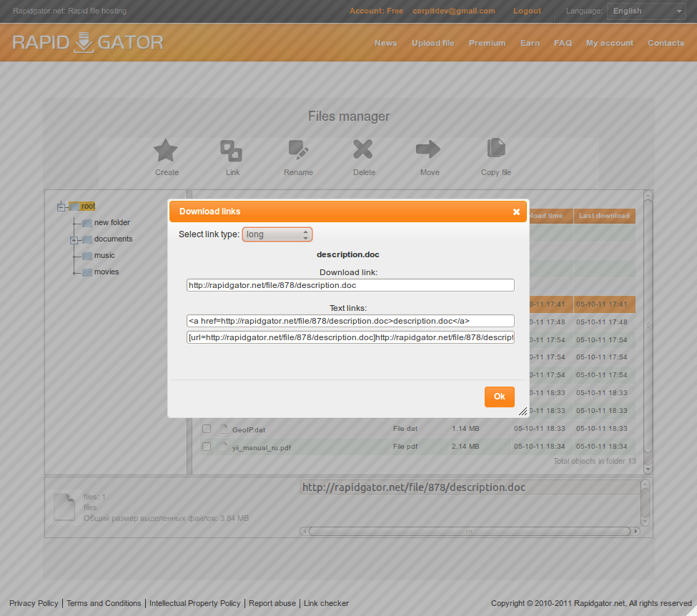Click the GeoIP.dat file icon

(x=224, y=429)
